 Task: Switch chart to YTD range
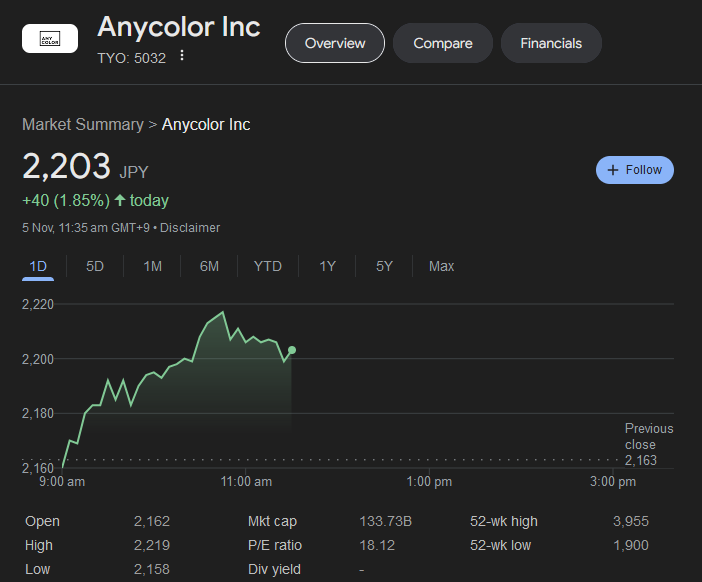268,266
